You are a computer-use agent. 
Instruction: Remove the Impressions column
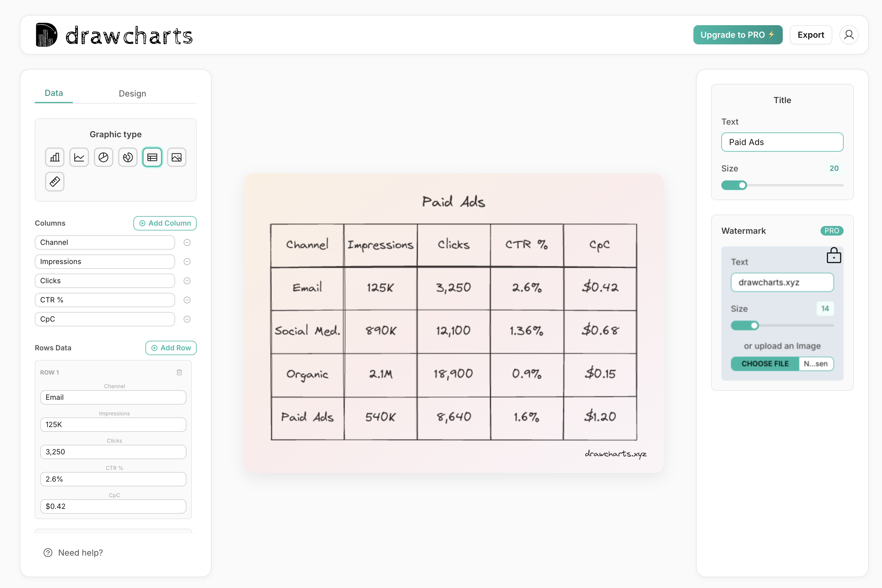click(x=187, y=261)
